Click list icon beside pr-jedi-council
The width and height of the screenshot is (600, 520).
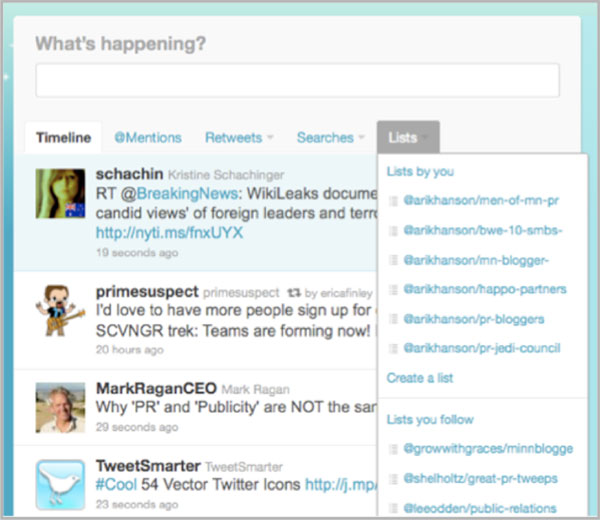coord(393,349)
